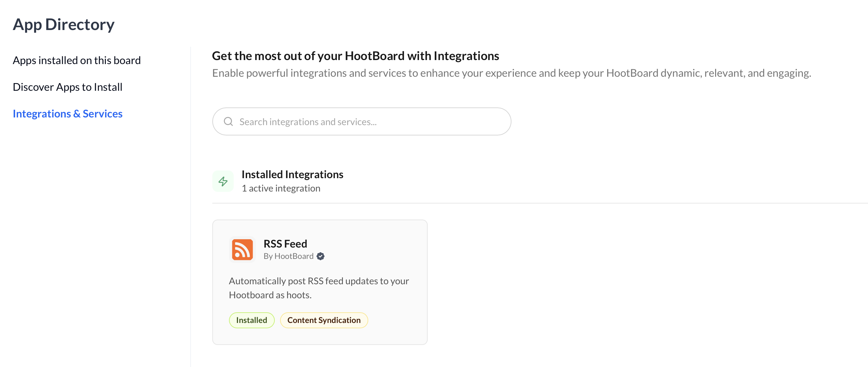Click the magnifier icon in search bar
Viewport: 868px width, 367px height.
[228, 121]
